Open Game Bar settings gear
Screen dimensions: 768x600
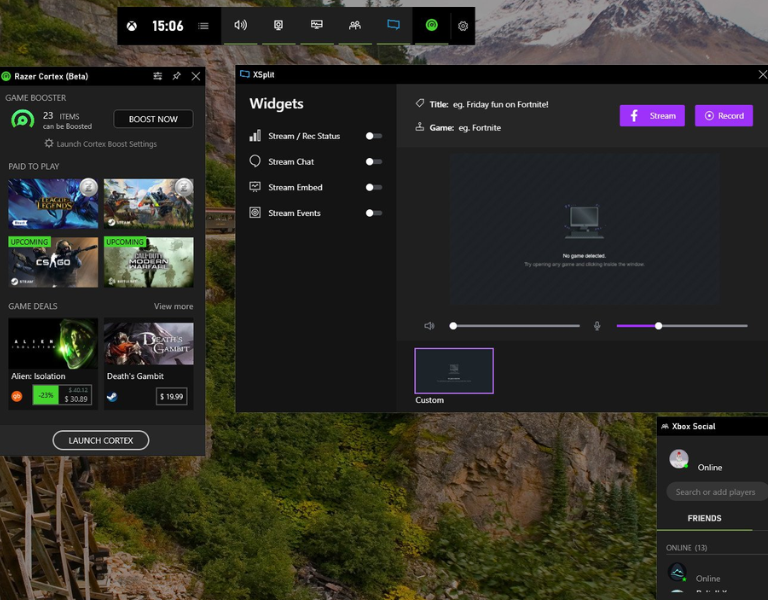click(463, 26)
